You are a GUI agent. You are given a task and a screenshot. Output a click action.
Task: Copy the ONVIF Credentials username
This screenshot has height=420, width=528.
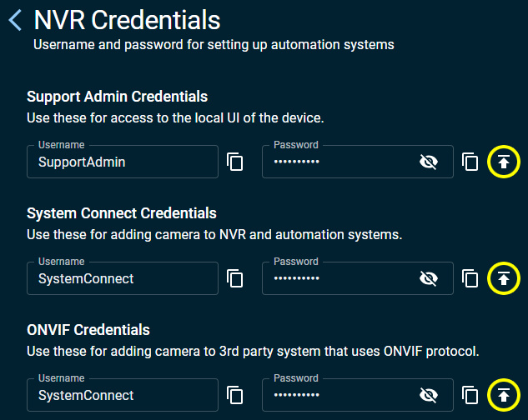(235, 395)
